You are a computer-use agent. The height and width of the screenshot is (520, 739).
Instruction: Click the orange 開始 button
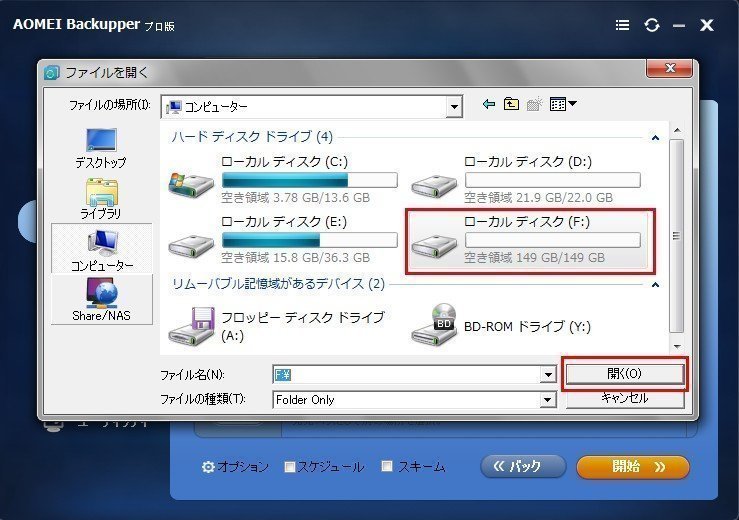click(x=633, y=467)
